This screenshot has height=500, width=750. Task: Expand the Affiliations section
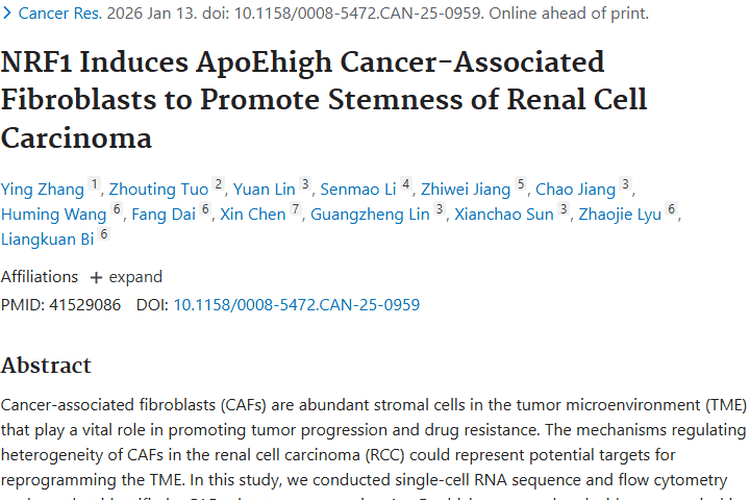[126, 277]
